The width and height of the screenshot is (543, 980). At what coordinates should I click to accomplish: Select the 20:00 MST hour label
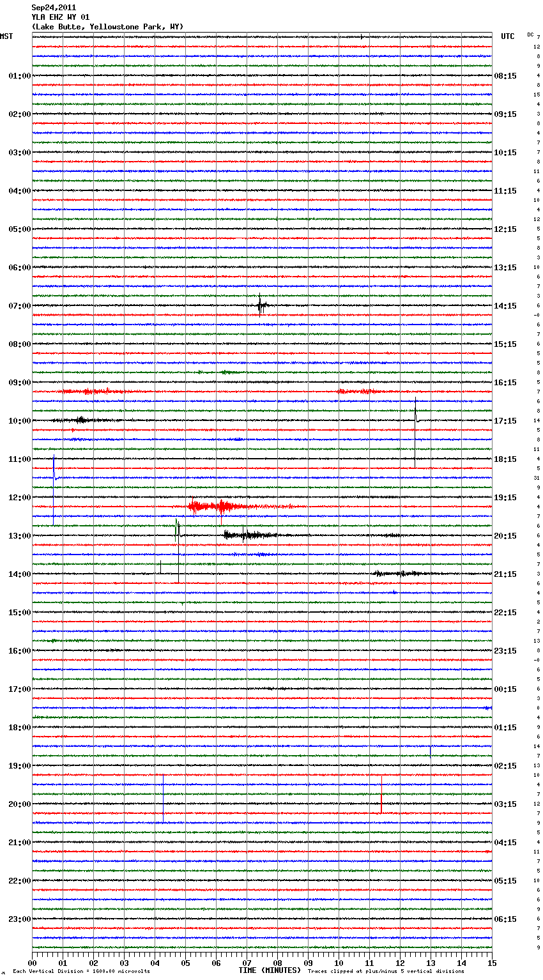[20, 804]
